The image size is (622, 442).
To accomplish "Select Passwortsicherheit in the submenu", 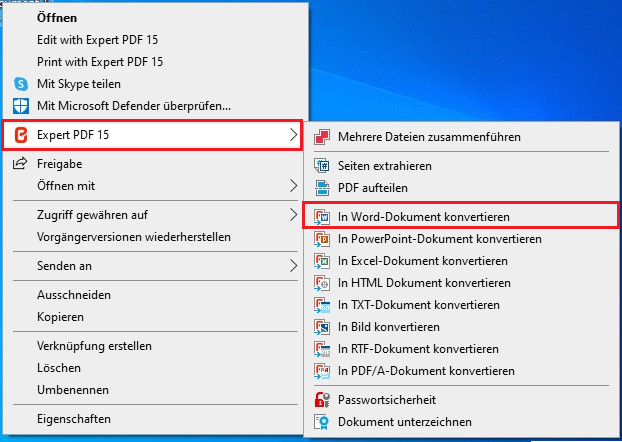I will [387, 400].
